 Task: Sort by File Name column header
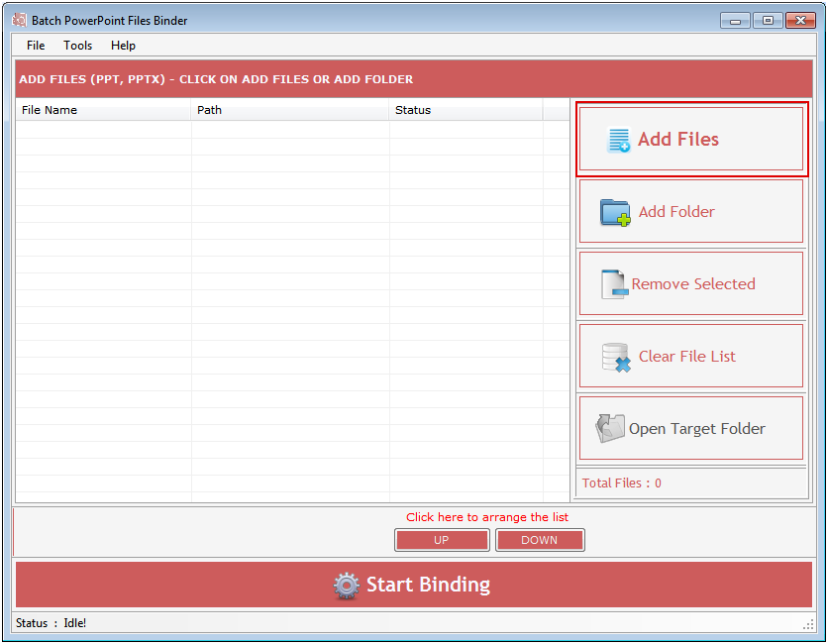tap(103, 110)
